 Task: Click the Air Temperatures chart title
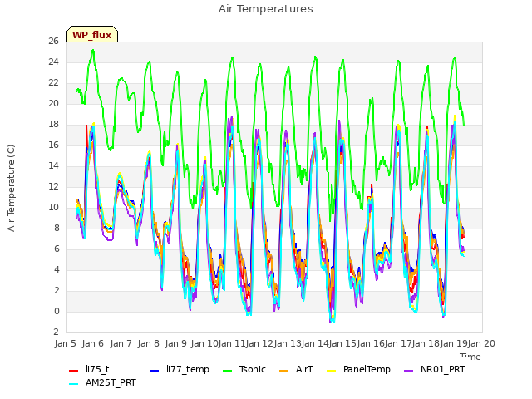pos(266,9)
